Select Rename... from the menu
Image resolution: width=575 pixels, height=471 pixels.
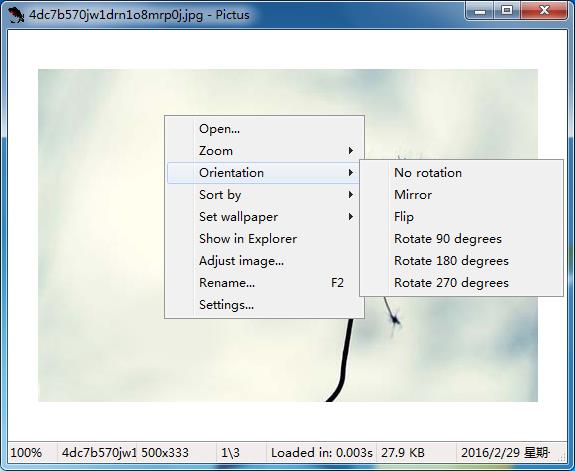coord(264,283)
